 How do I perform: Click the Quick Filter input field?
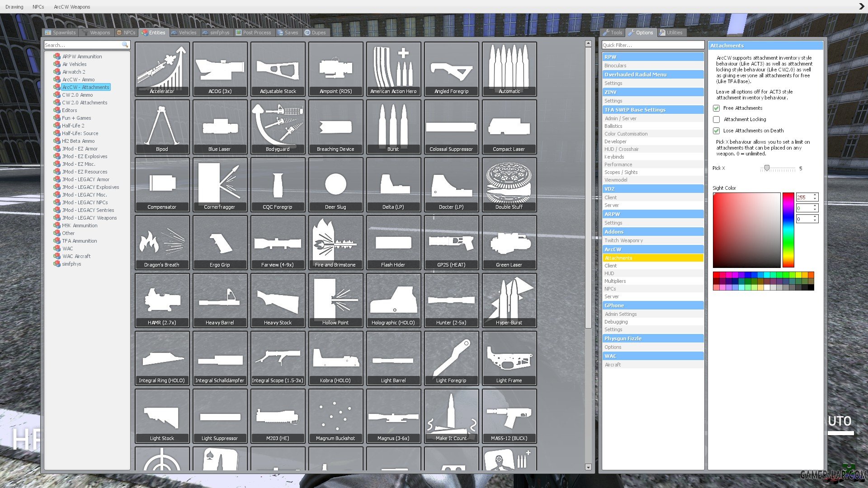pyautogui.click(x=653, y=45)
